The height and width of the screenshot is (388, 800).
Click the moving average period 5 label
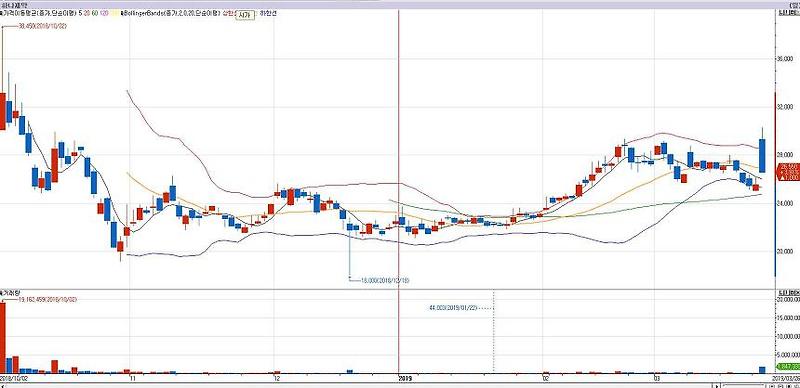(81, 14)
